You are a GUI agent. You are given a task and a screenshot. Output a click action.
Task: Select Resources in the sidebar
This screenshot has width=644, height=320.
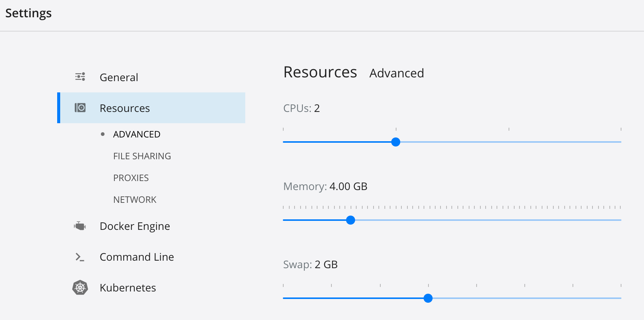point(125,108)
